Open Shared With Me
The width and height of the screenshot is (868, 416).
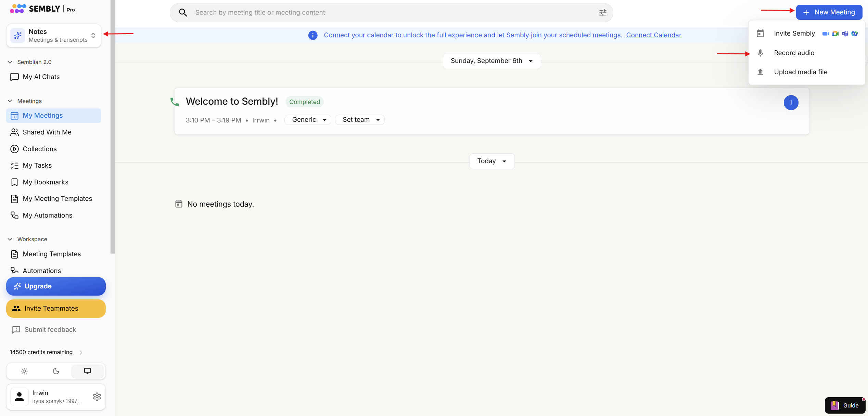coord(54,132)
